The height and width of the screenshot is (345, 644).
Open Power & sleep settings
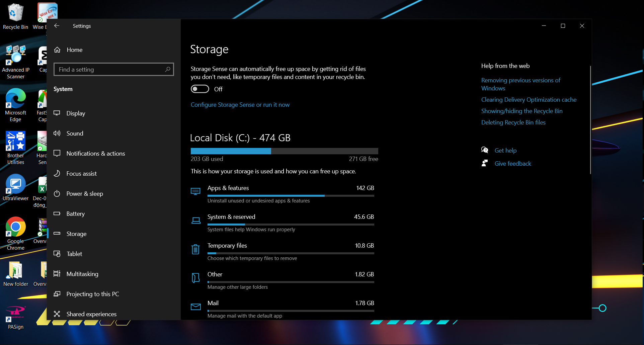pyautogui.click(x=114, y=194)
